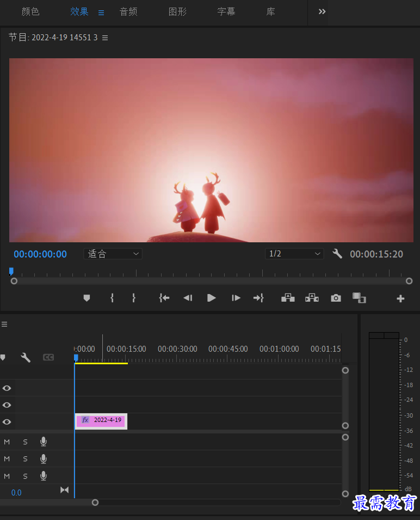The width and height of the screenshot is (420, 520).
Task: Switch to the 字幕 workspace tab
Action: [226, 12]
